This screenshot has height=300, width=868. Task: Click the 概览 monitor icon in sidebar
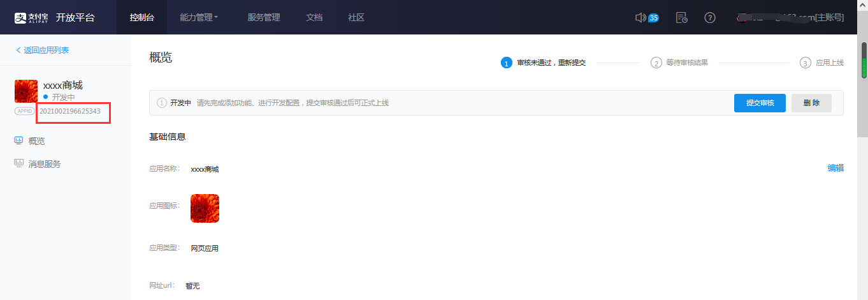click(19, 140)
